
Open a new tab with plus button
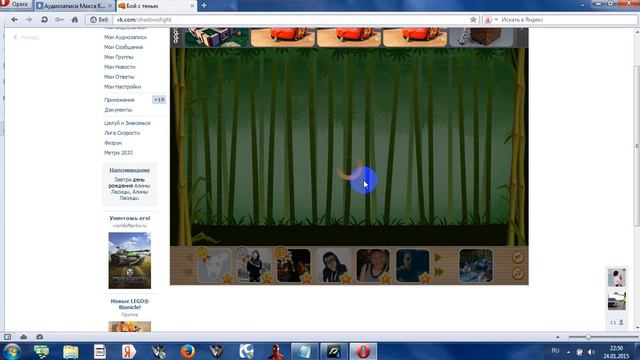(x=204, y=6)
